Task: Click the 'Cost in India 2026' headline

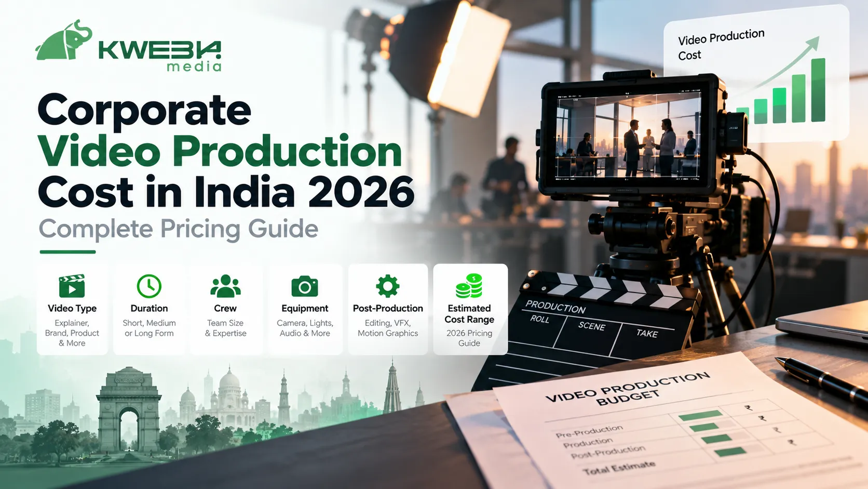Action: pos(226,192)
